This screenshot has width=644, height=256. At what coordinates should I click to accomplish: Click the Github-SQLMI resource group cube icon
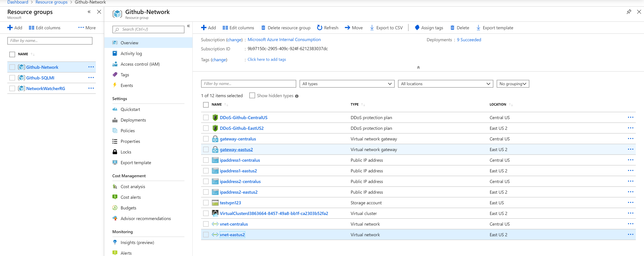tap(22, 78)
